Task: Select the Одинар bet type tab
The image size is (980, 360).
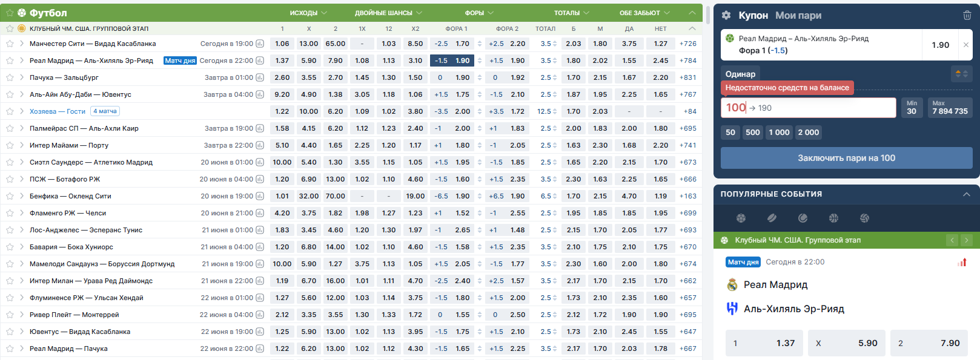Action: click(740, 74)
